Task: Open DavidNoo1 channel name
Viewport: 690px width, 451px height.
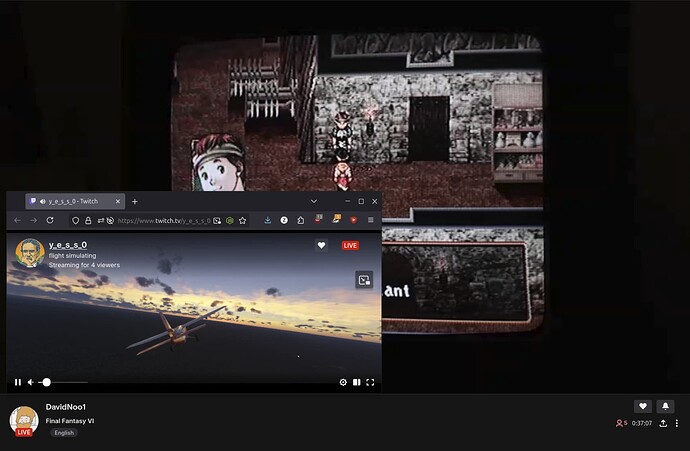Action: tap(66, 407)
